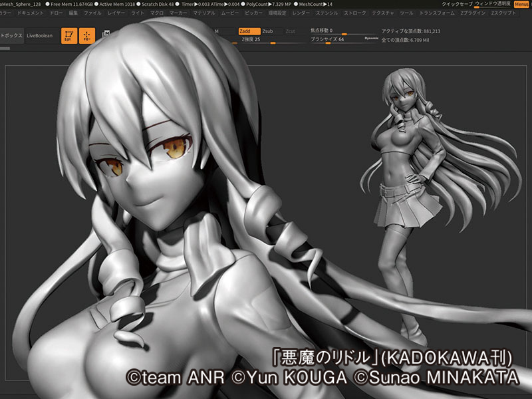Viewport: 532px width, 399px height.
Task: Open the ドキュメント menu
Action: point(31,13)
